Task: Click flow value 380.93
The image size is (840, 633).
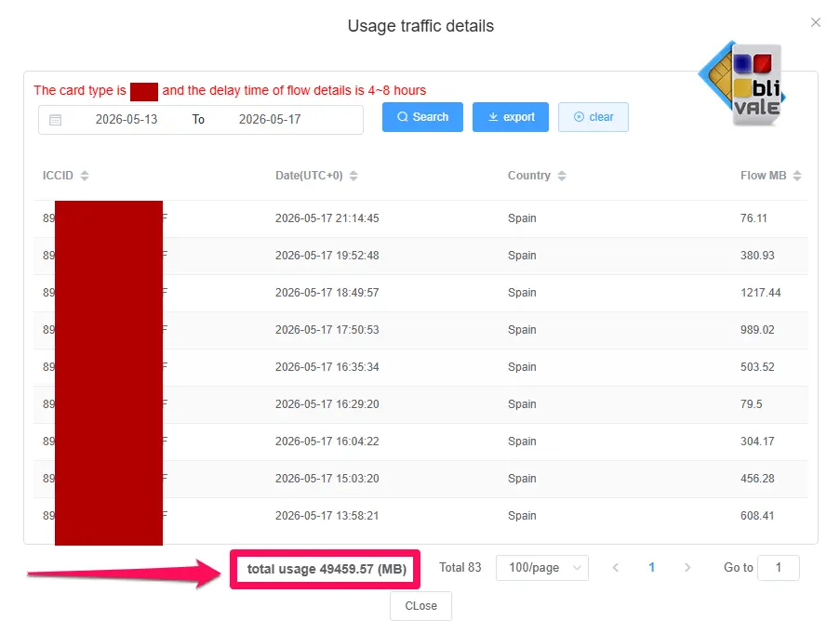Action: tap(757, 256)
